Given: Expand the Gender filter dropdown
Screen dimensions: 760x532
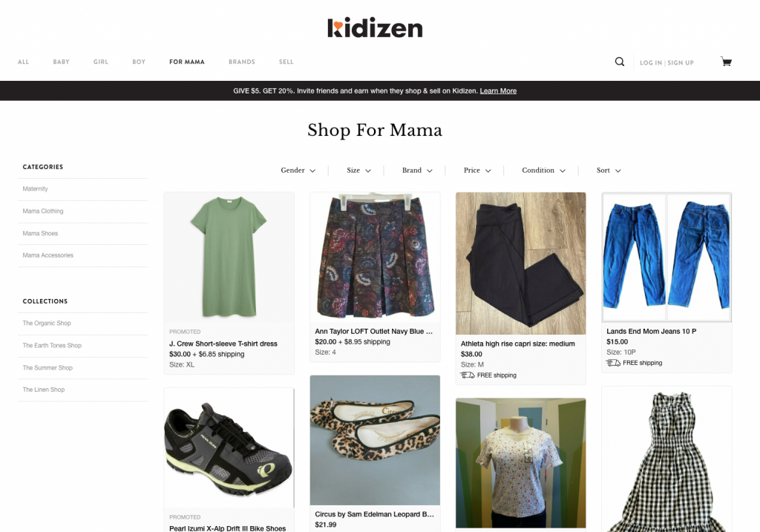Looking at the screenshot, I should tap(298, 170).
